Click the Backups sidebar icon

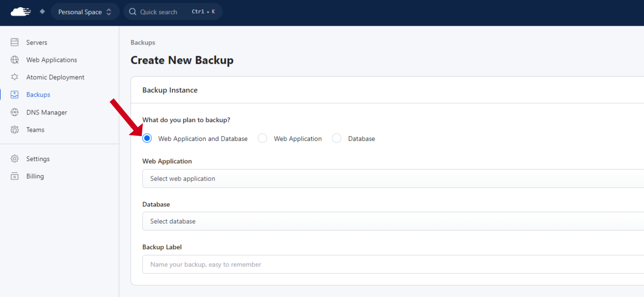[x=15, y=94]
